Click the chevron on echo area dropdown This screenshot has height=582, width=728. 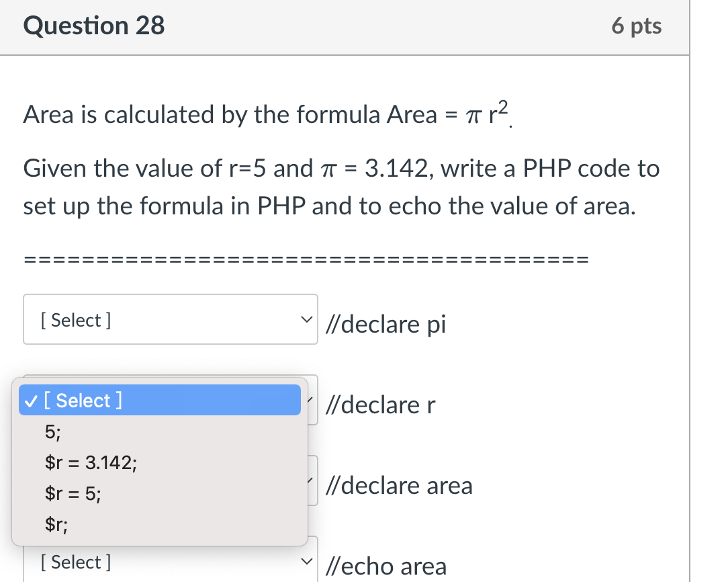[306, 561]
